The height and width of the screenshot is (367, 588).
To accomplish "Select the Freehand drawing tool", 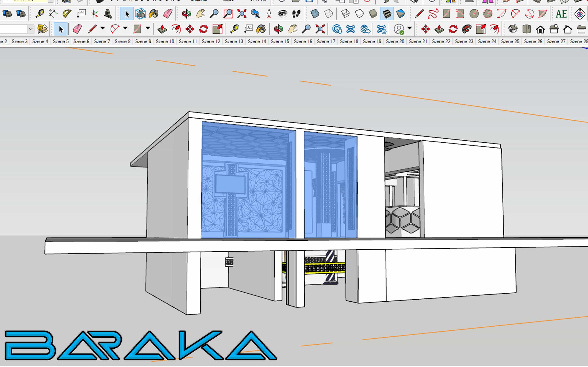I will click(433, 14).
